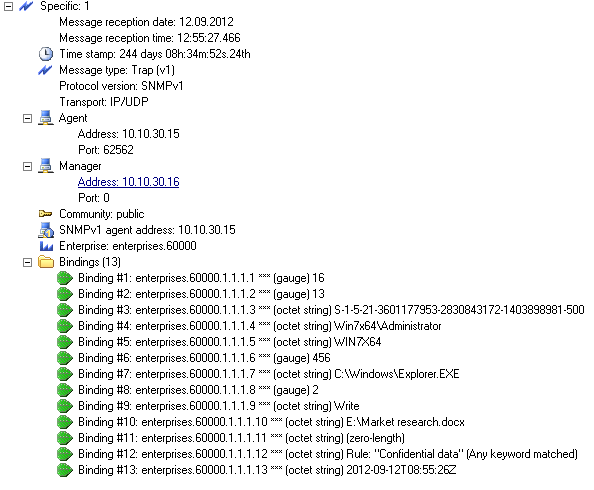Click the computer icon beside Manager
This screenshot has width=594, height=490.
(x=46, y=166)
